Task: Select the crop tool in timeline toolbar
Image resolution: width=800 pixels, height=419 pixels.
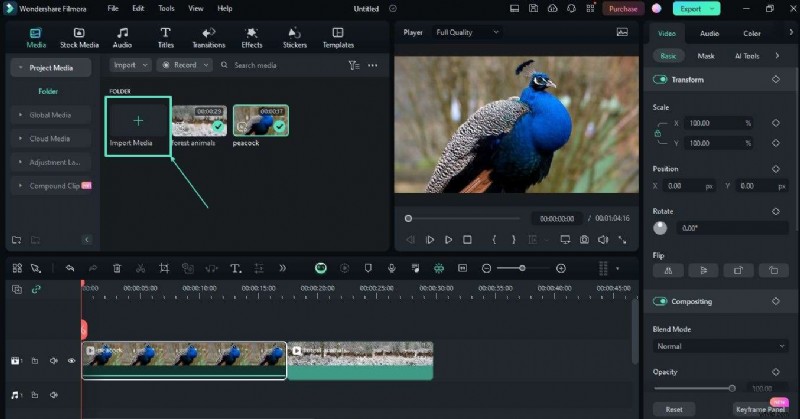Action: 164,268
